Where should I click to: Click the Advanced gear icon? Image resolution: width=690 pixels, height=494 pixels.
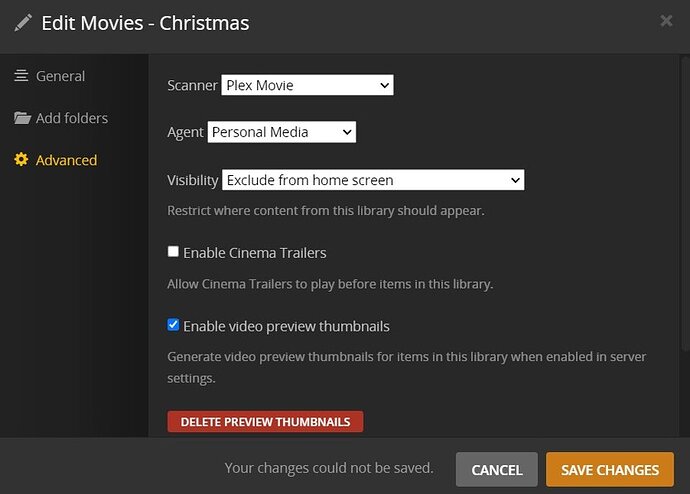(21, 159)
